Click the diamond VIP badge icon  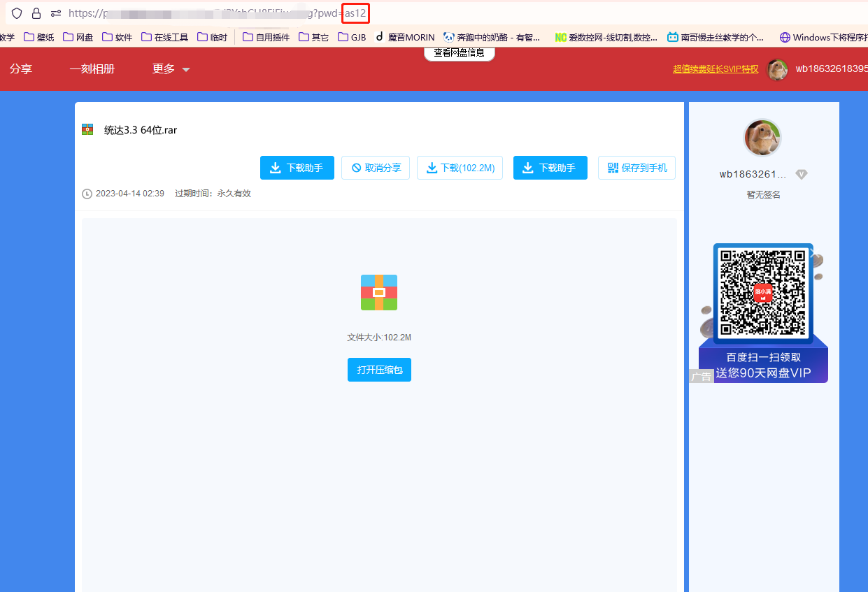(x=802, y=174)
